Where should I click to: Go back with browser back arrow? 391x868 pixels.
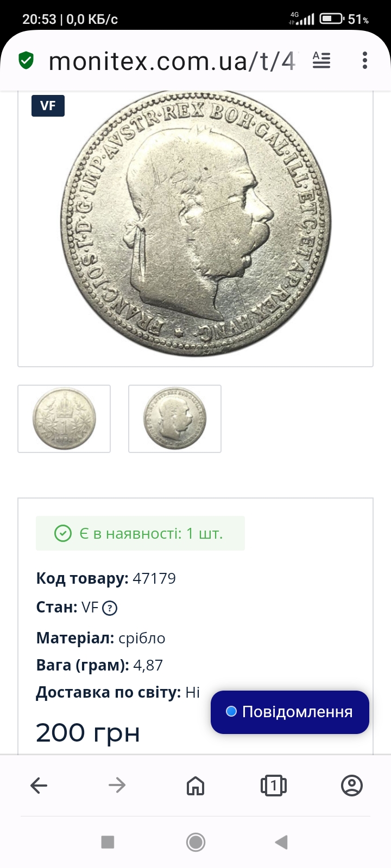click(x=39, y=785)
